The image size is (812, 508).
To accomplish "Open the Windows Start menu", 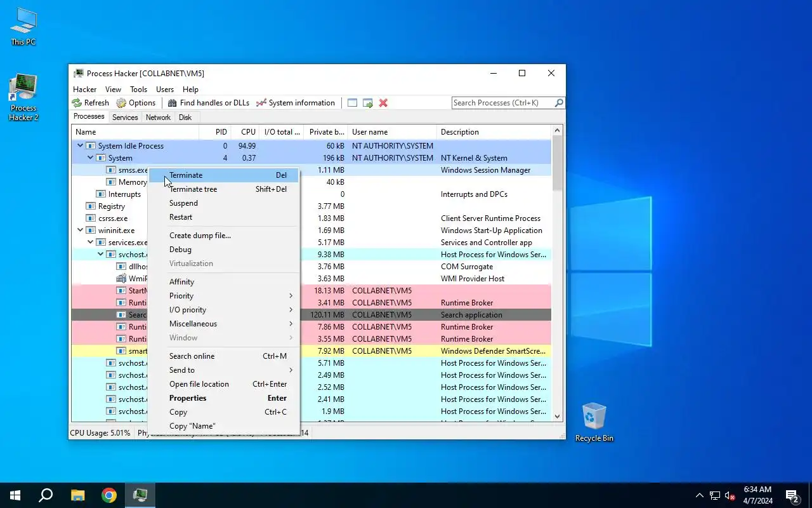I will pyautogui.click(x=15, y=495).
